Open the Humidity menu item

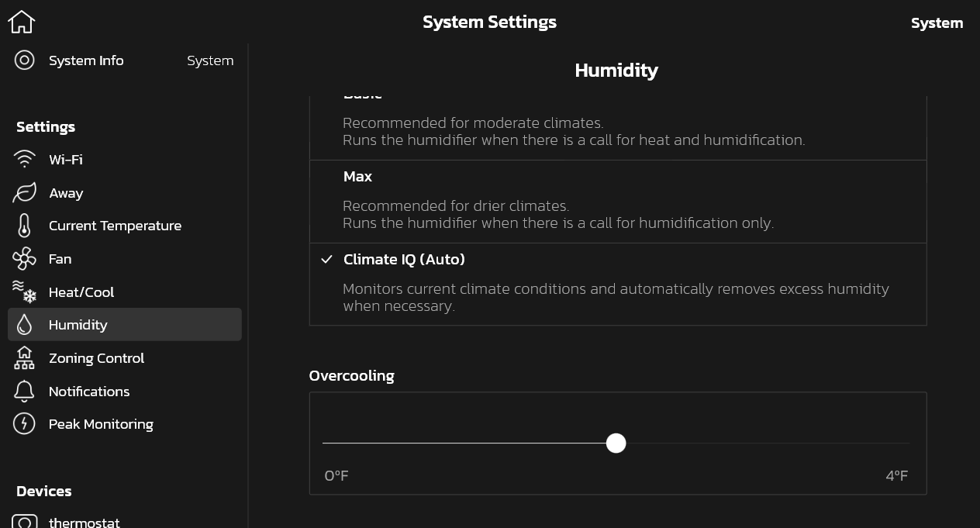point(124,325)
